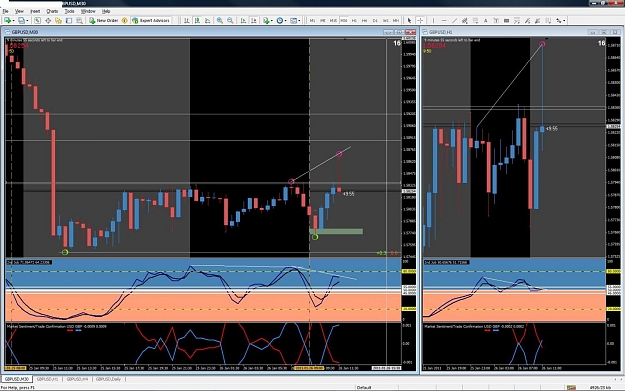Open the Profiles toolbar icon

21,20
